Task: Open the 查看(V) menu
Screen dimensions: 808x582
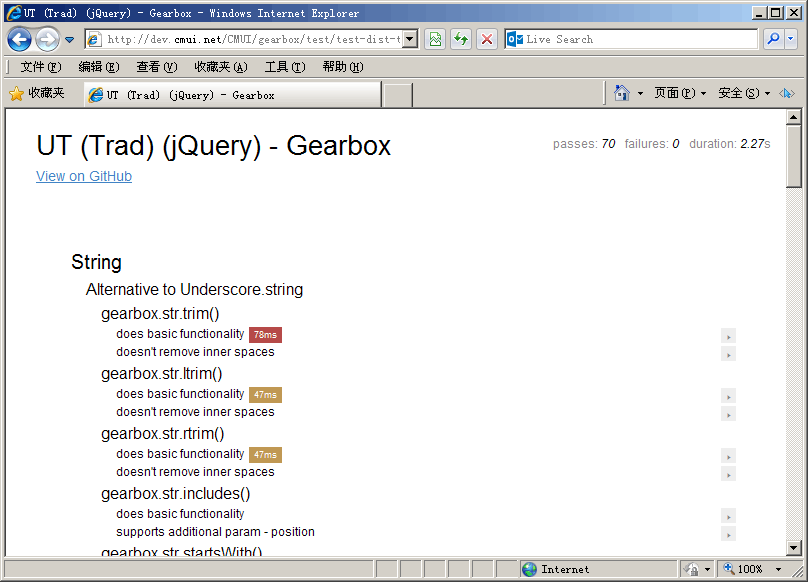Action: [x=157, y=67]
